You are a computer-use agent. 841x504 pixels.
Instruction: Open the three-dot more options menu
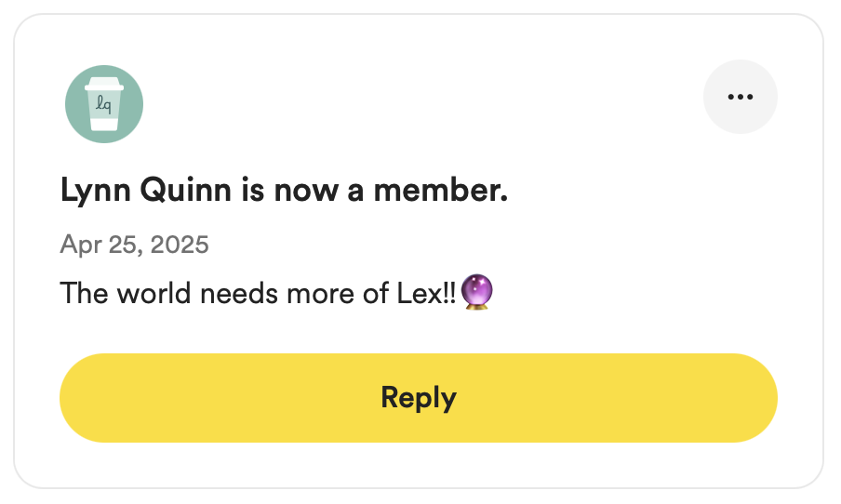coord(741,97)
